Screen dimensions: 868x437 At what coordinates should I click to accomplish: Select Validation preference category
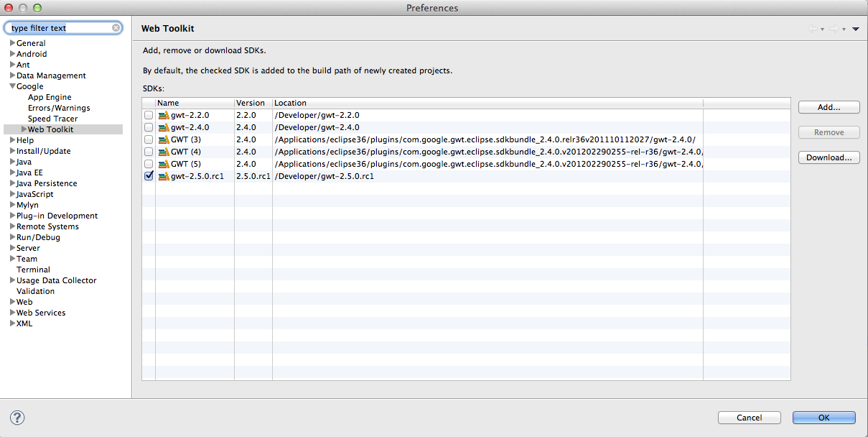coord(35,291)
